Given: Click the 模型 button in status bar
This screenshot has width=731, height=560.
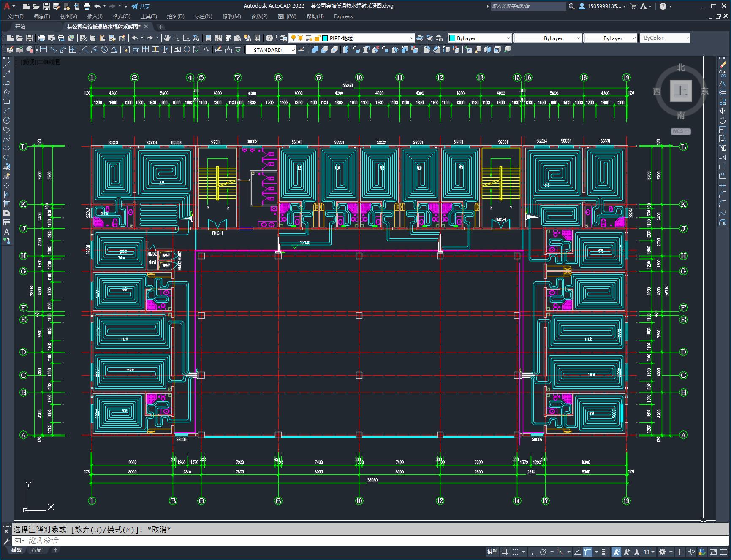Looking at the screenshot, I should pos(492,552).
